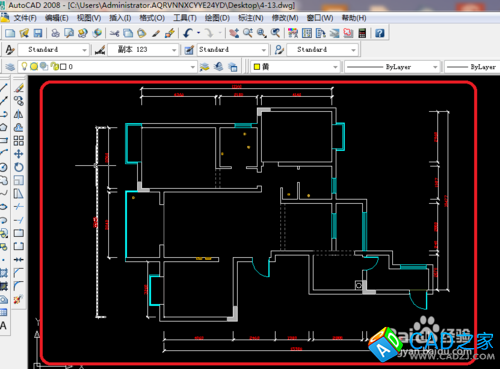Select the Move tool
Viewport: 500px width, 369px height.
coord(19,154)
